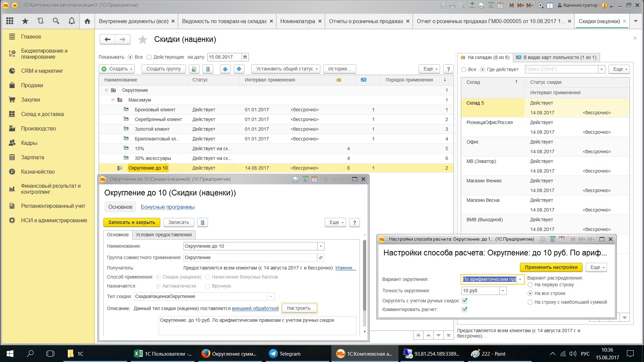Select Золотой клиент row

[x=276, y=129]
